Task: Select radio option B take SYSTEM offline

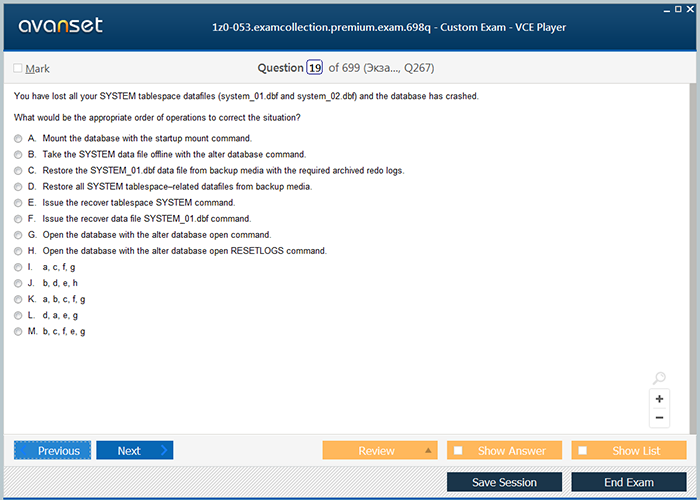Action: tap(18, 155)
